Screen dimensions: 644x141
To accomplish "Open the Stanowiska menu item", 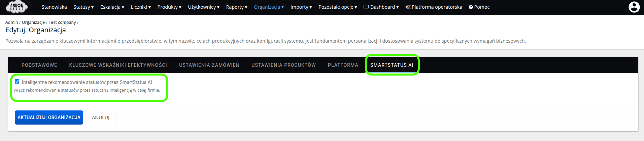I will 54,7.
